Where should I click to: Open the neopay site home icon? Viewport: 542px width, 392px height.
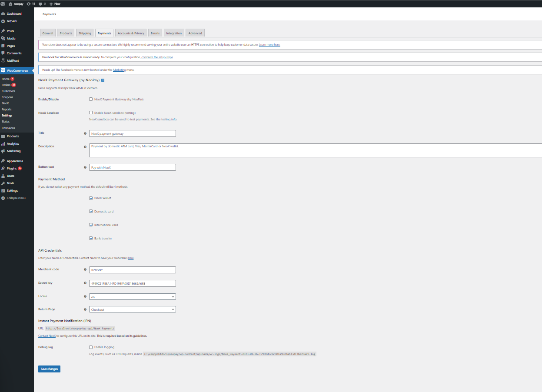10,3
